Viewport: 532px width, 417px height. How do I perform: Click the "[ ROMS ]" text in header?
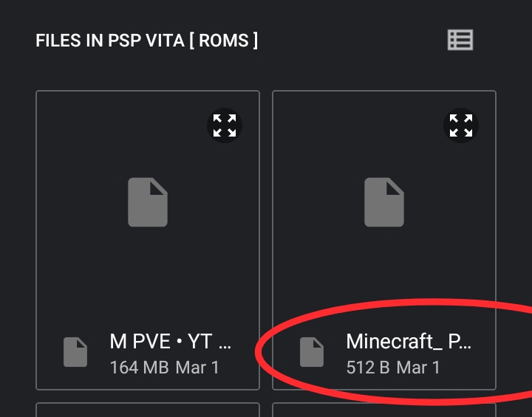pos(223,41)
